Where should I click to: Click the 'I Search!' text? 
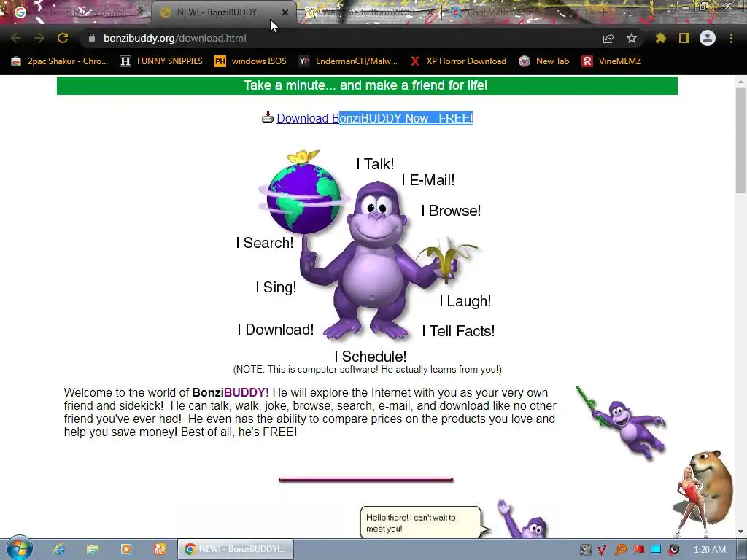point(264,243)
